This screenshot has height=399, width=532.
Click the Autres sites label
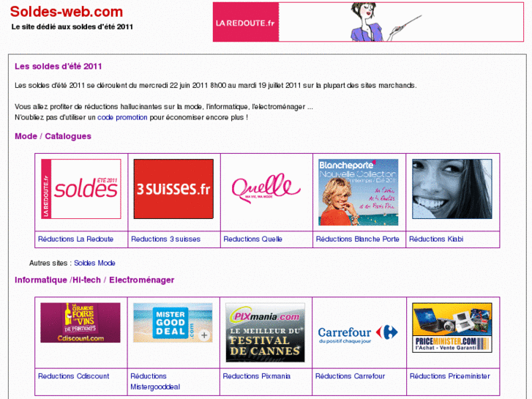(50, 263)
